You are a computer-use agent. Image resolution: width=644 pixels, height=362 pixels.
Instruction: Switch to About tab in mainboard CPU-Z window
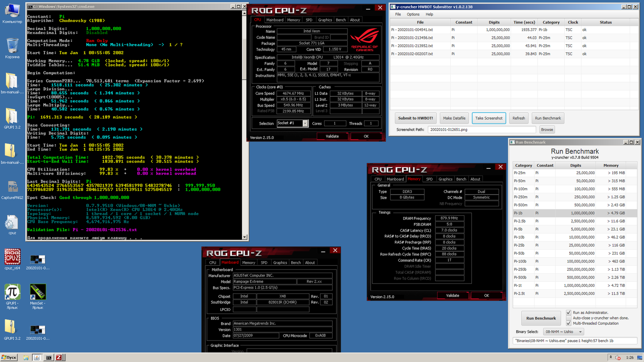(310, 262)
